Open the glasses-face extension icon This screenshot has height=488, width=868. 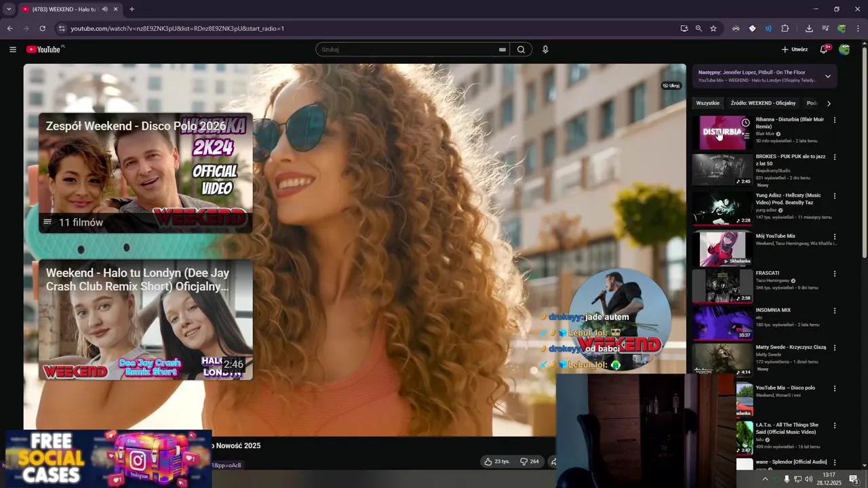click(736, 28)
